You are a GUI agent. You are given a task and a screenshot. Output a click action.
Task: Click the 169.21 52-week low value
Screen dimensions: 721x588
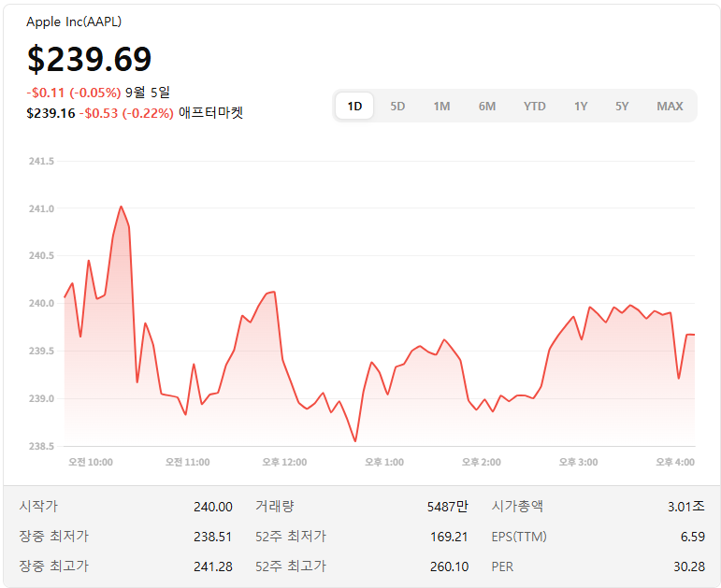tap(449, 537)
